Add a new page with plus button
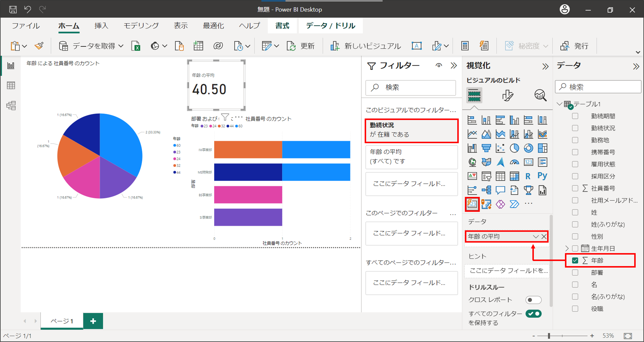 click(x=93, y=321)
